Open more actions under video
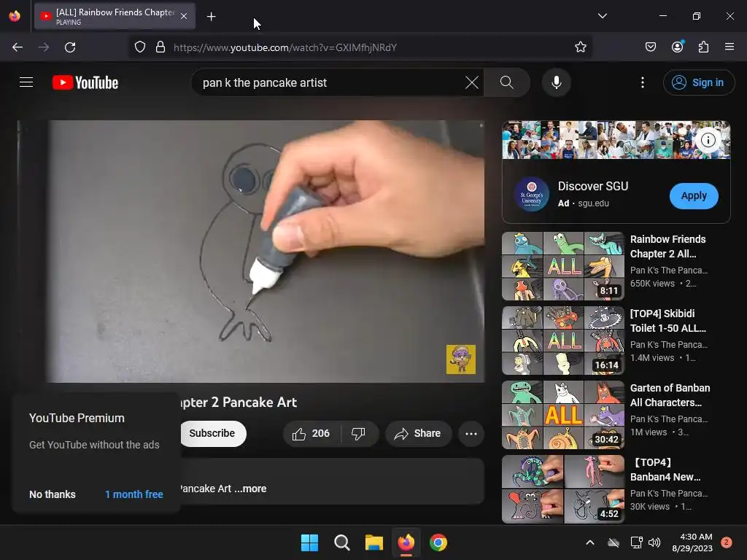 471,433
